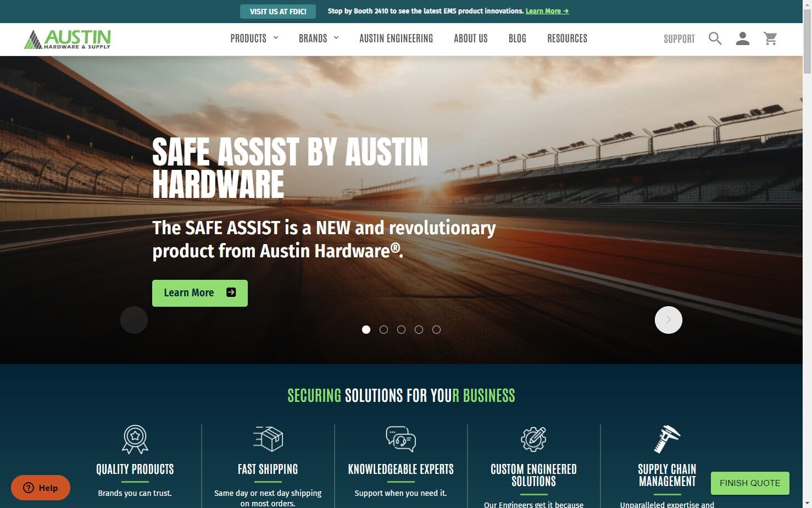Open the site search magnifier icon
The width and height of the screenshot is (812, 508).
click(x=715, y=38)
